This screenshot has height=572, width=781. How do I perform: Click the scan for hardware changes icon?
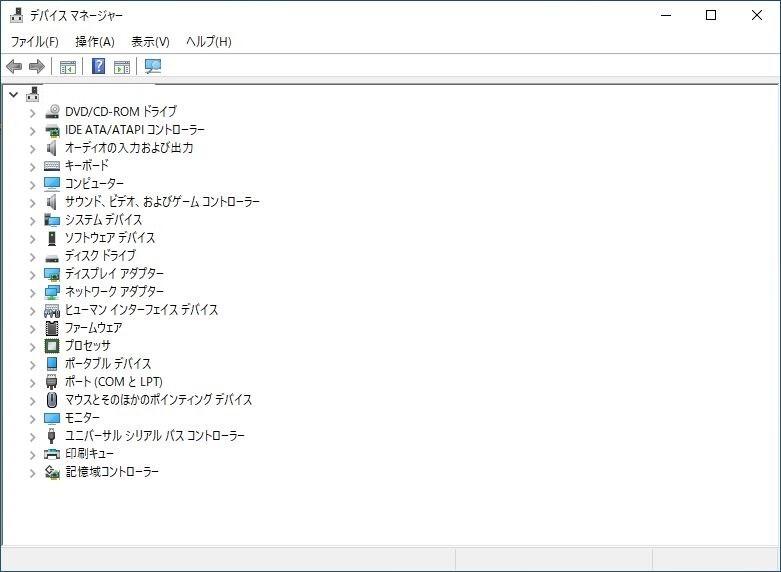tap(153, 66)
